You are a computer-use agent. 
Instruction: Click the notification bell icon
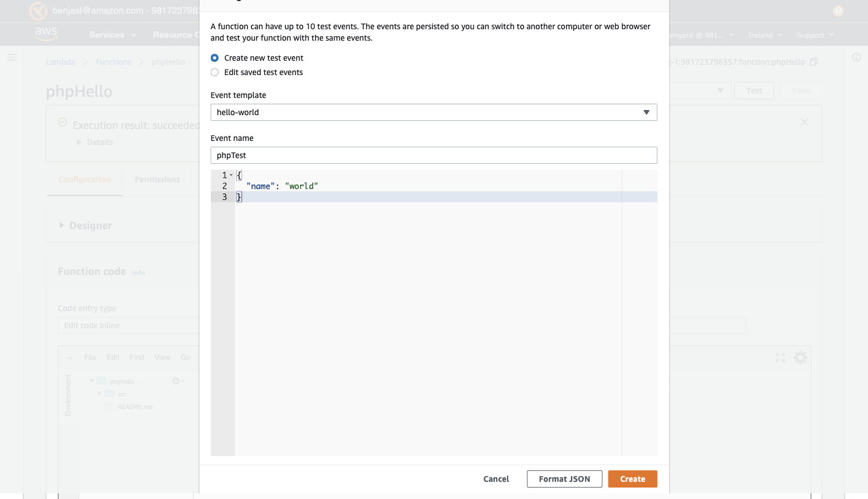pos(838,11)
